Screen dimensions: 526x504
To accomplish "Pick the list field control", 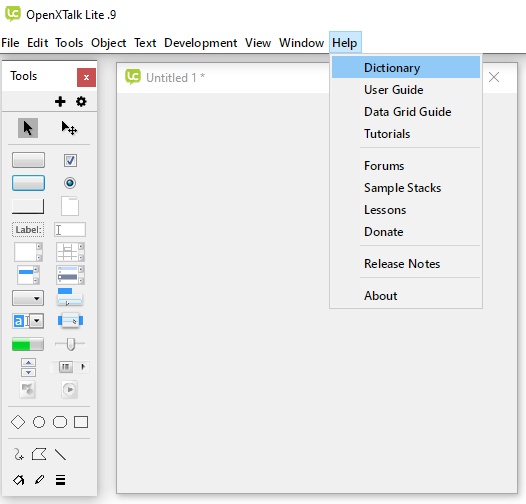I will pyautogui.click(x=28, y=275).
